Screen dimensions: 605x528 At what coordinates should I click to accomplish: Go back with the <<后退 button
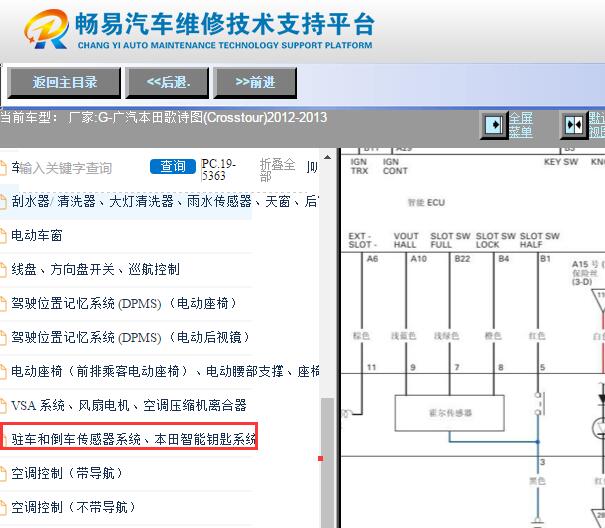pos(167,83)
